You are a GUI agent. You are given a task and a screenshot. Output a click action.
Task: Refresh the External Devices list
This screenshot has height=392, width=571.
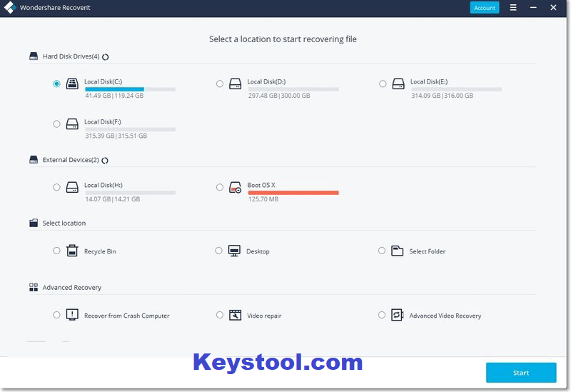coord(105,160)
